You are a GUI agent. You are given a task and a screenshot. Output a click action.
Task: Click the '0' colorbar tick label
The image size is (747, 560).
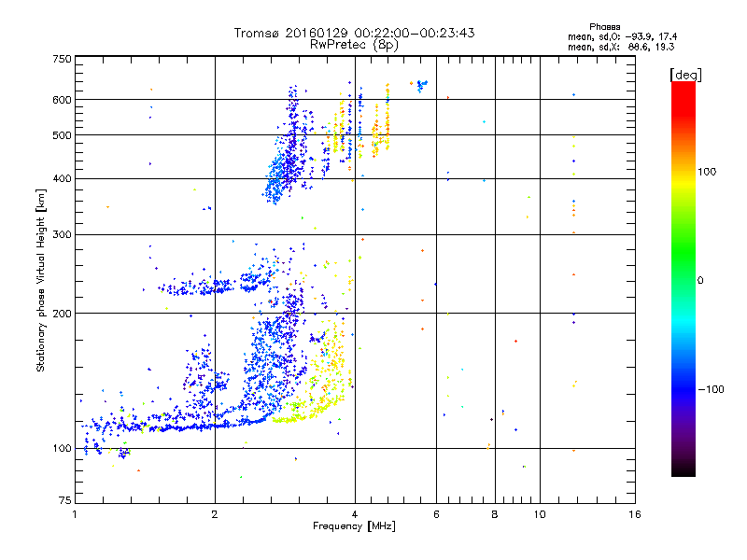pyautogui.click(x=700, y=280)
